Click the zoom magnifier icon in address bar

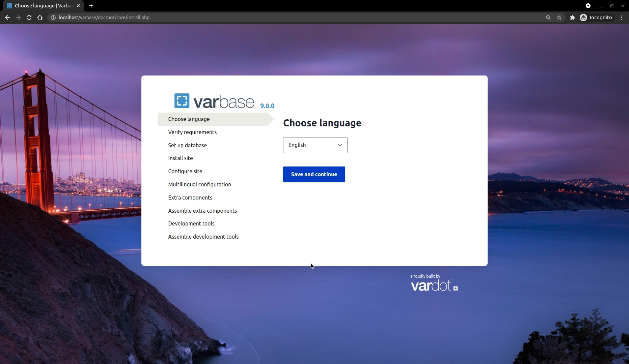(548, 18)
